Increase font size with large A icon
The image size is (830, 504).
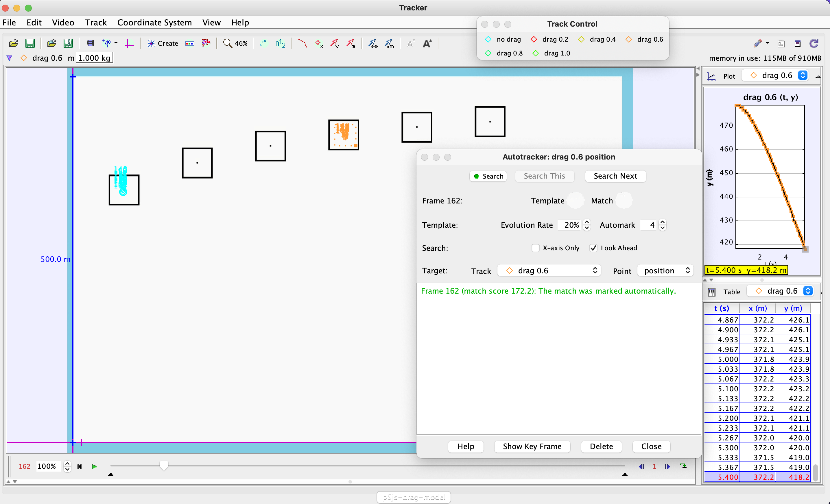[427, 43]
